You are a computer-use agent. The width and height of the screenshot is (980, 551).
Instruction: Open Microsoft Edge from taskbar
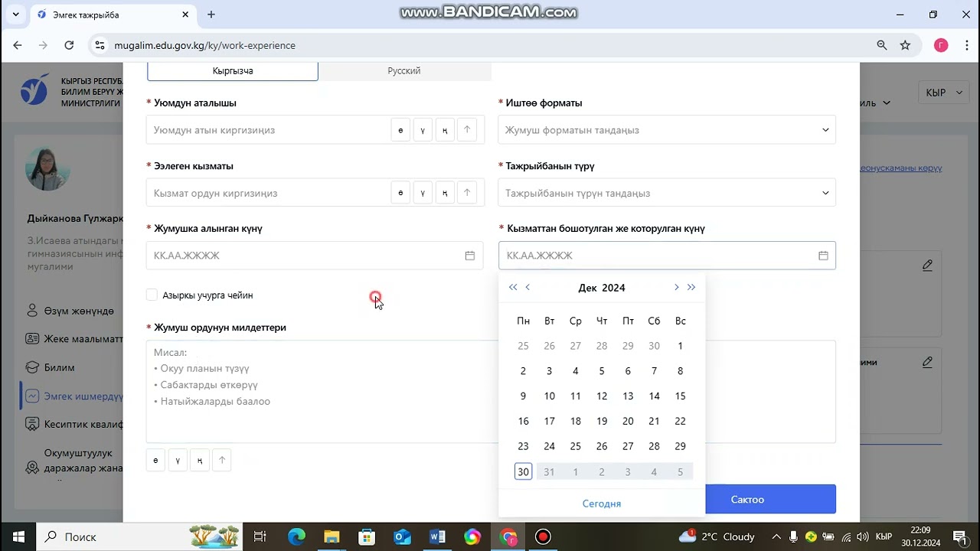click(x=296, y=536)
